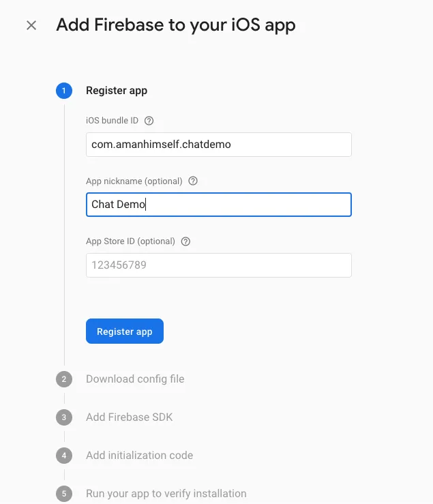Click the iOS bundle ID input field
The width and height of the screenshot is (433, 504).
click(219, 145)
